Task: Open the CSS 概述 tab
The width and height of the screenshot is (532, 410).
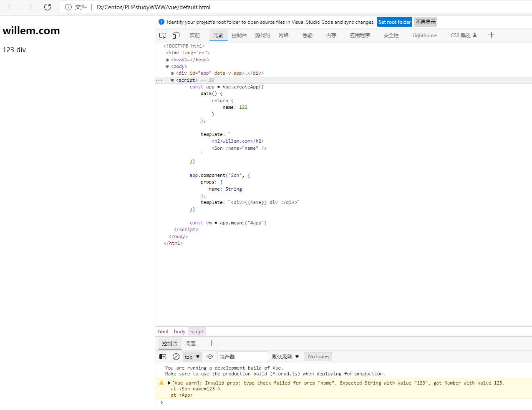Action: (463, 35)
